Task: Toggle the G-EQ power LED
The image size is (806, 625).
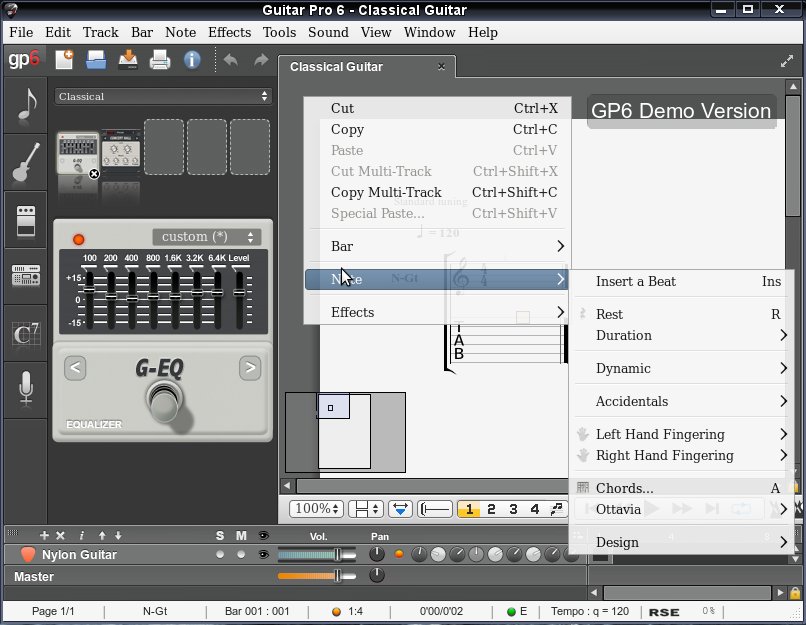Action: click(x=79, y=239)
